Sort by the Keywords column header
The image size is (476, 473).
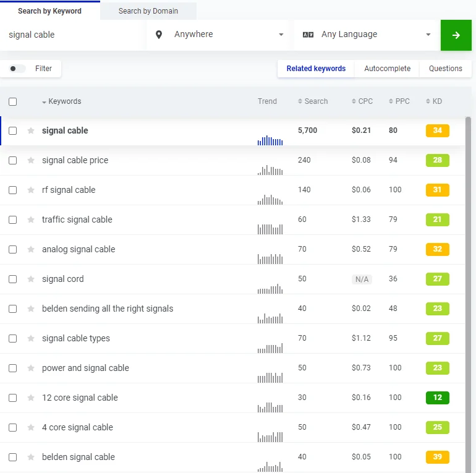(64, 101)
